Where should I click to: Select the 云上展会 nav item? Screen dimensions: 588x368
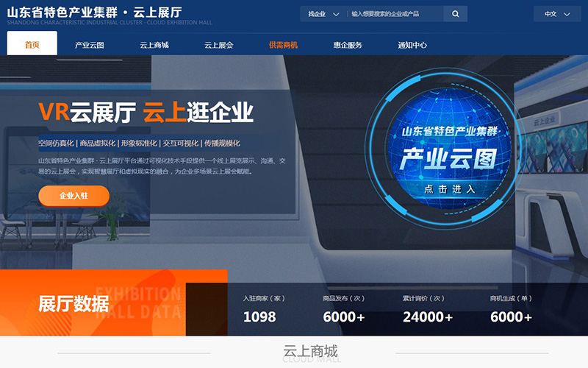click(x=219, y=45)
